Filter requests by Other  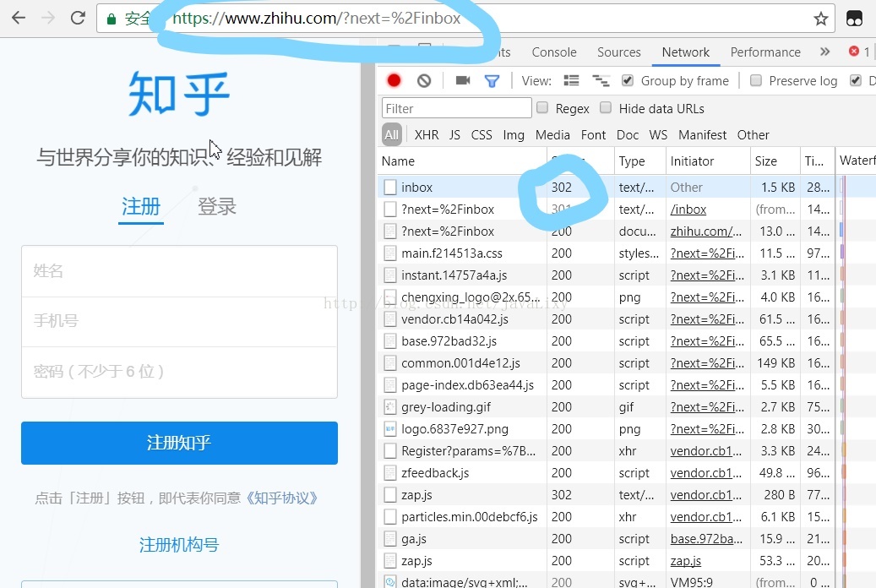(754, 134)
